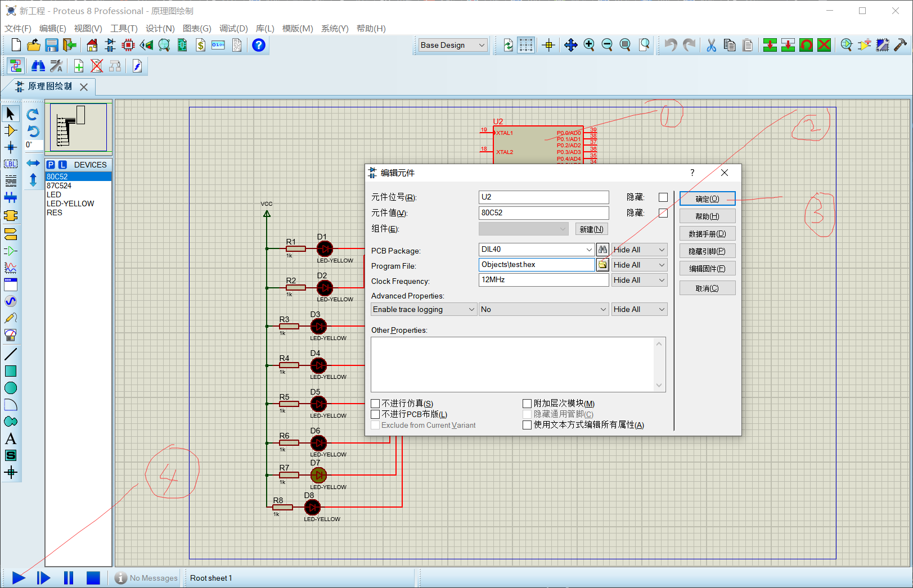
Task: Check 使用文本方式编辑所有属性 checkbox
Action: 527,425
